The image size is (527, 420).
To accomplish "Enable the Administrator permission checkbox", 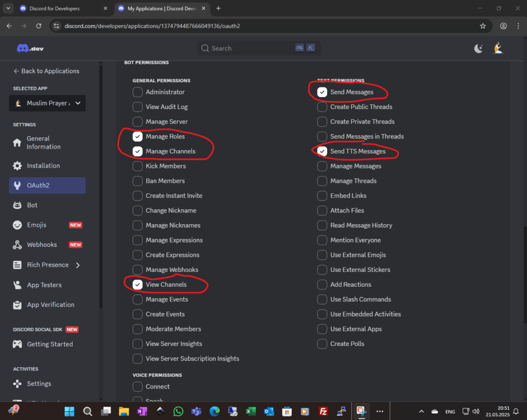I will point(137,92).
